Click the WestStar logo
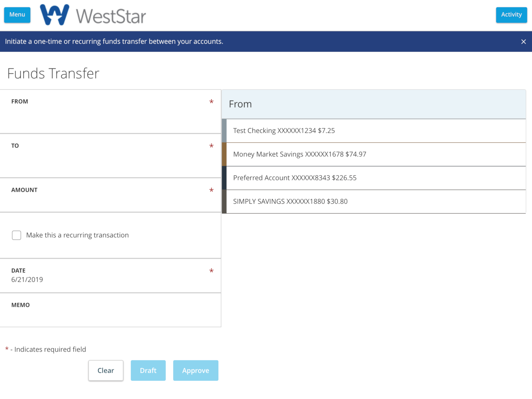 pos(93,15)
